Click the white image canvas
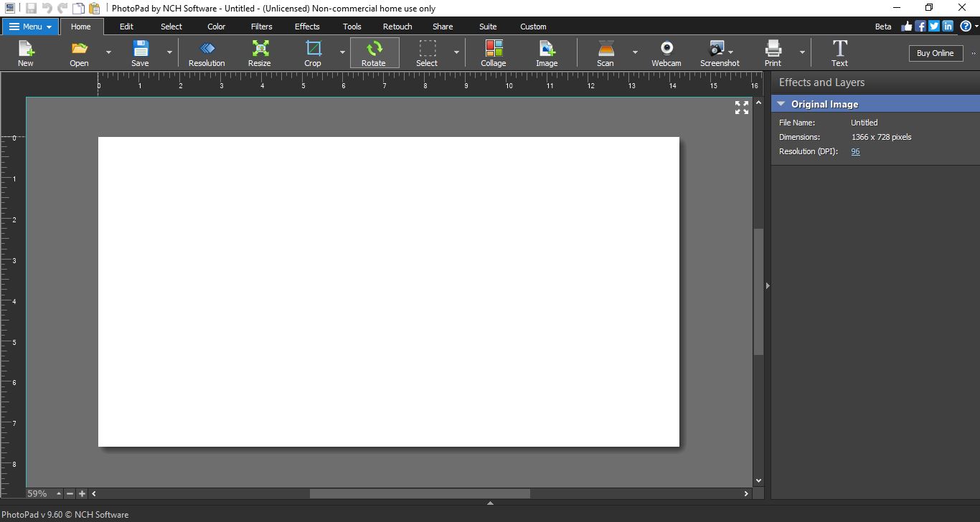The width and height of the screenshot is (980, 522). point(389,292)
